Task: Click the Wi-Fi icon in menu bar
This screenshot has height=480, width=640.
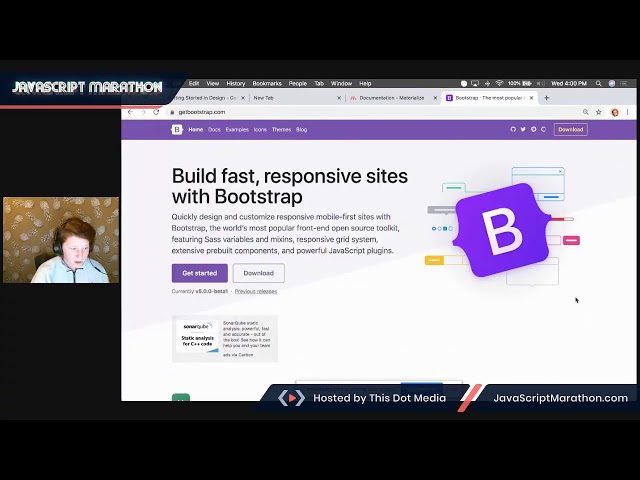Action: [x=500, y=83]
